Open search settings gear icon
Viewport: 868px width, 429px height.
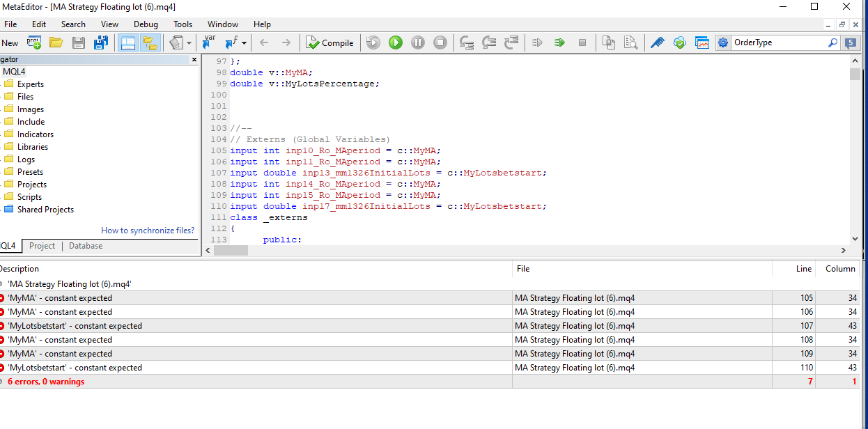(x=723, y=42)
